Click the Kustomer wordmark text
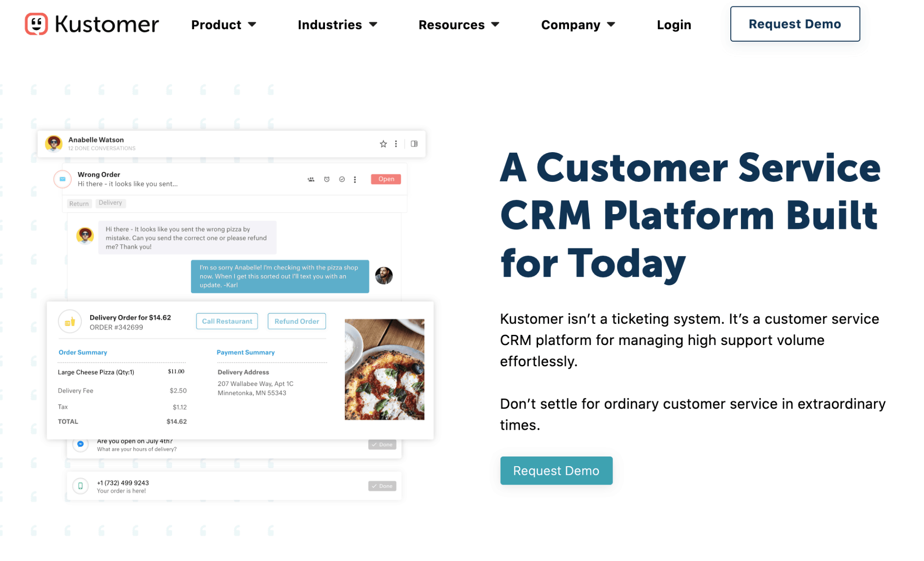924x561 pixels. click(107, 24)
